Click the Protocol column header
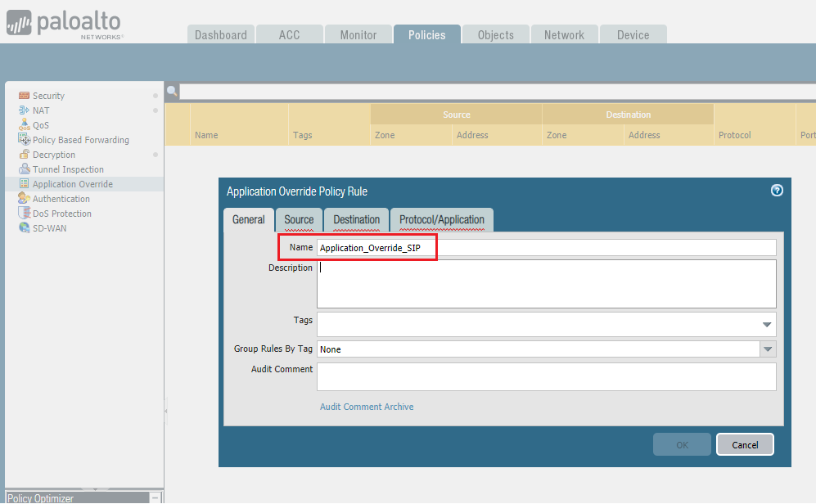Screen dimensions: 816x504 tap(735, 135)
